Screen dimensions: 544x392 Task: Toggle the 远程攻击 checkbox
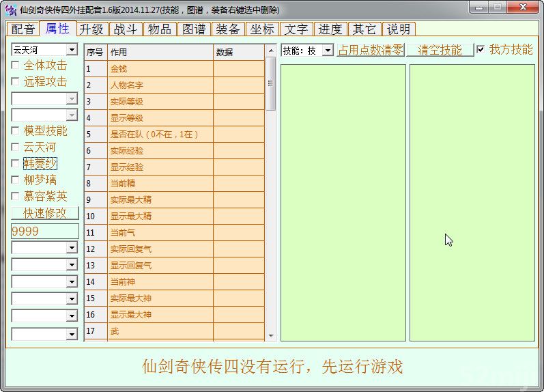click(16, 82)
